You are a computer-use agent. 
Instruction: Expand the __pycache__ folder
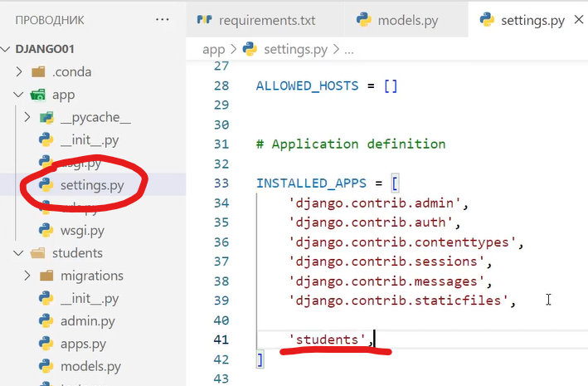click(27, 117)
